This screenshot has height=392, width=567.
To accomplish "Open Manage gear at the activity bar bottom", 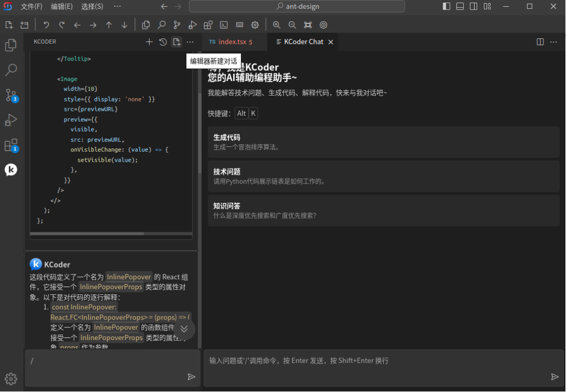I will (x=11, y=379).
